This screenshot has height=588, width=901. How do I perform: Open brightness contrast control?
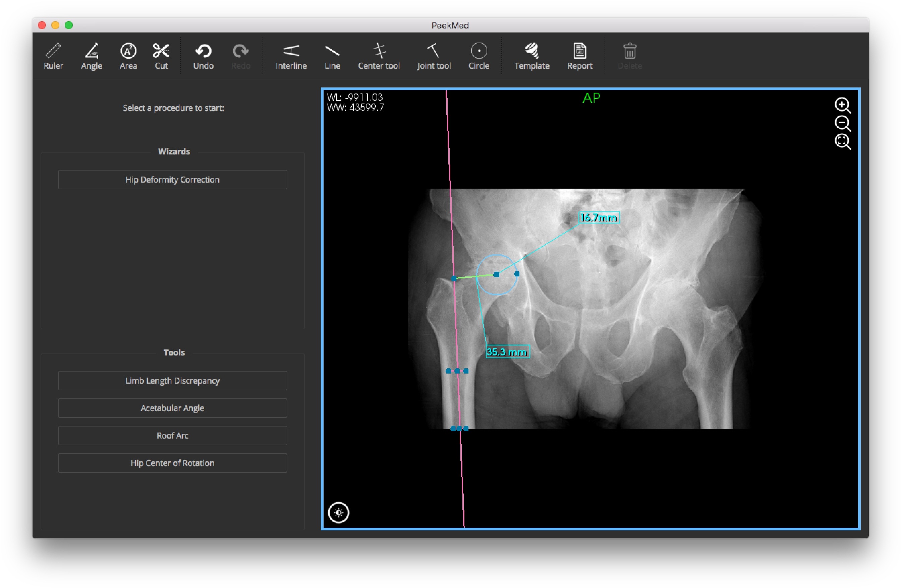(x=338, y=513)
